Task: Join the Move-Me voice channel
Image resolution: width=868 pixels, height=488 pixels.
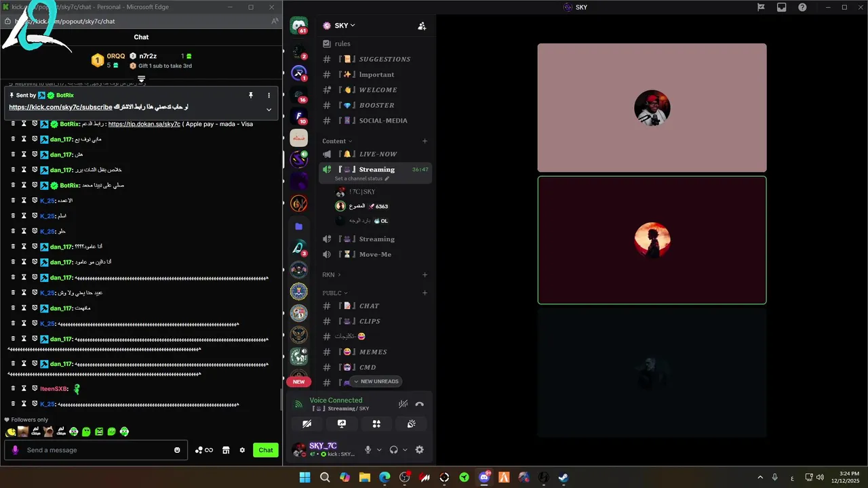Action: (x=375, y=254)
